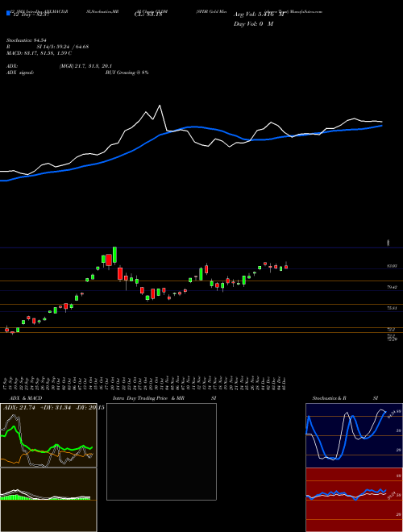The image size is (403, 532).
Task: Click the 'SI 14/3: 59.24 / 64.68' value
Action: [63, 47]
